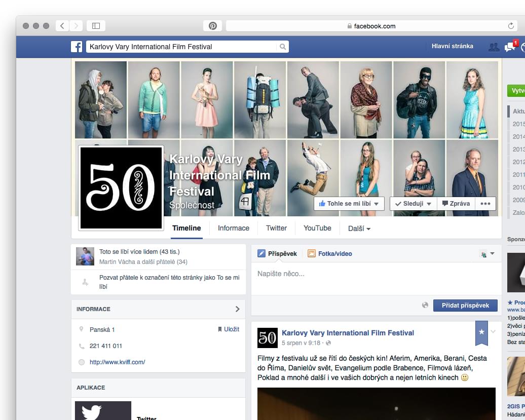Click the Facebook logo icon

click(77, 47)
